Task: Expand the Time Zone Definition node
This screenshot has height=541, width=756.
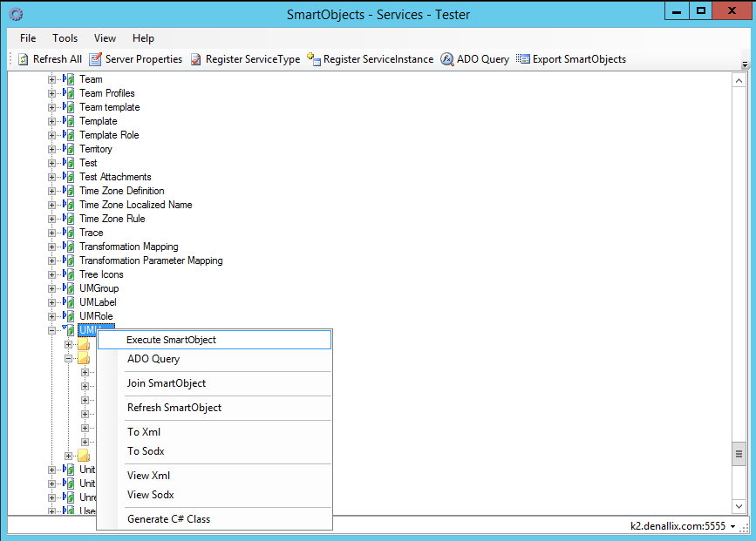Action: (51, 192)
